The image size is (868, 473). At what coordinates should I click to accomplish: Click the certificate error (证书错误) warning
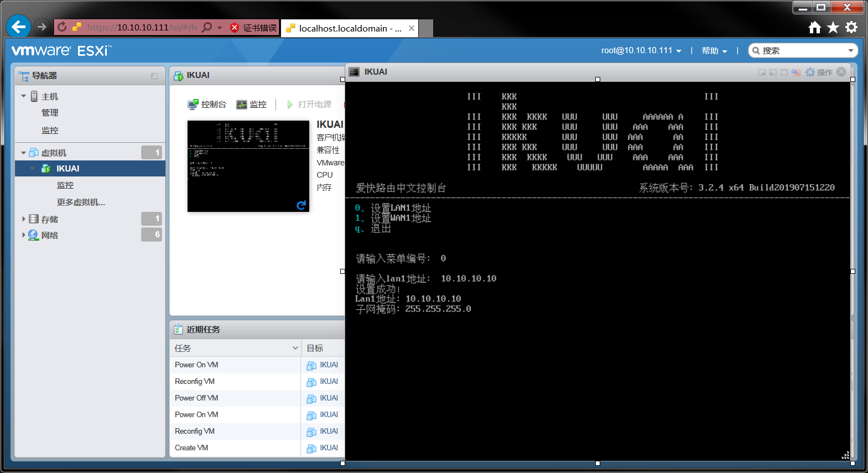pos(253,28)
